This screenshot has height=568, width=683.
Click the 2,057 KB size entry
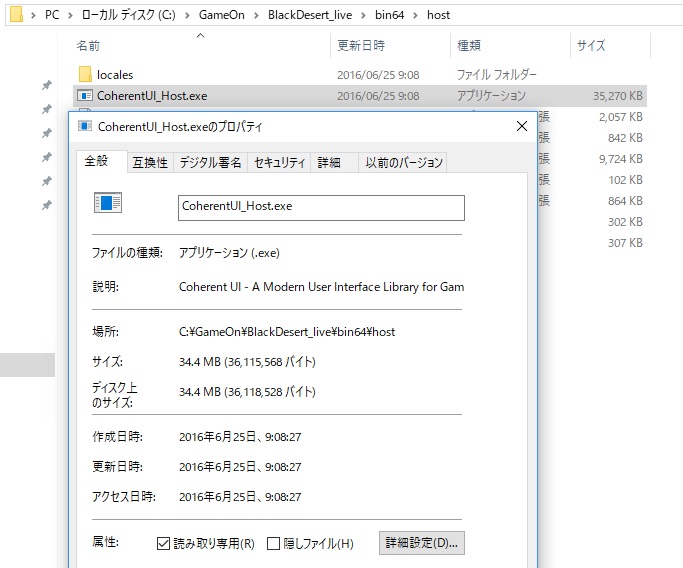pos(621,117)
